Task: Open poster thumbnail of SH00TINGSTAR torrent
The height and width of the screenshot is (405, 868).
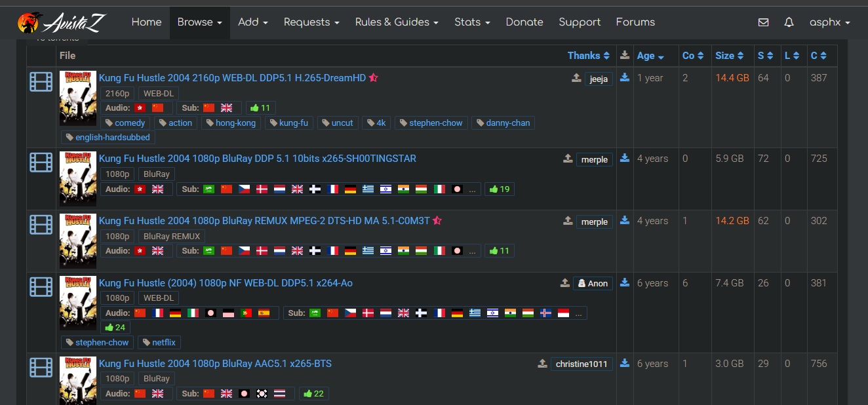Action: pos(78,179)
